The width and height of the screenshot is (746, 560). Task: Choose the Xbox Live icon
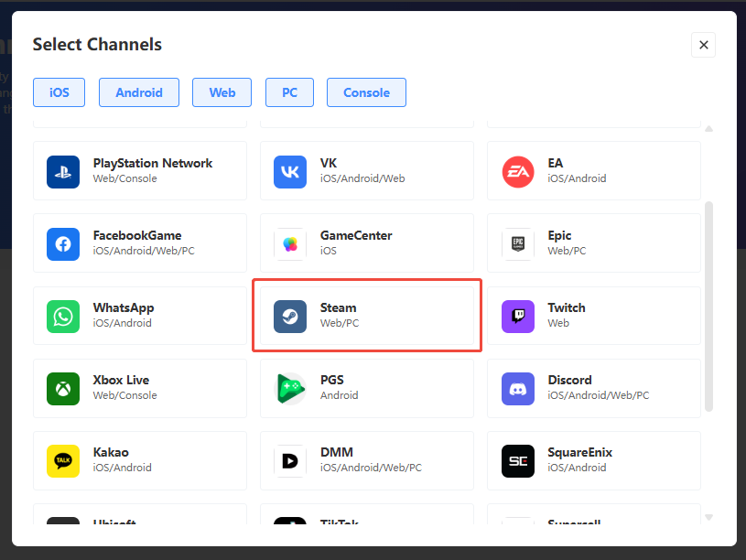point(63,388)
